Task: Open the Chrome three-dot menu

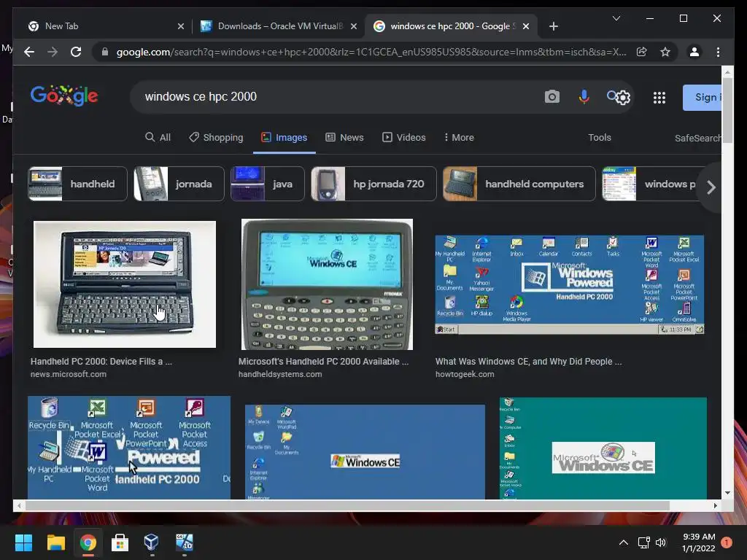Action: pos(718,52)
